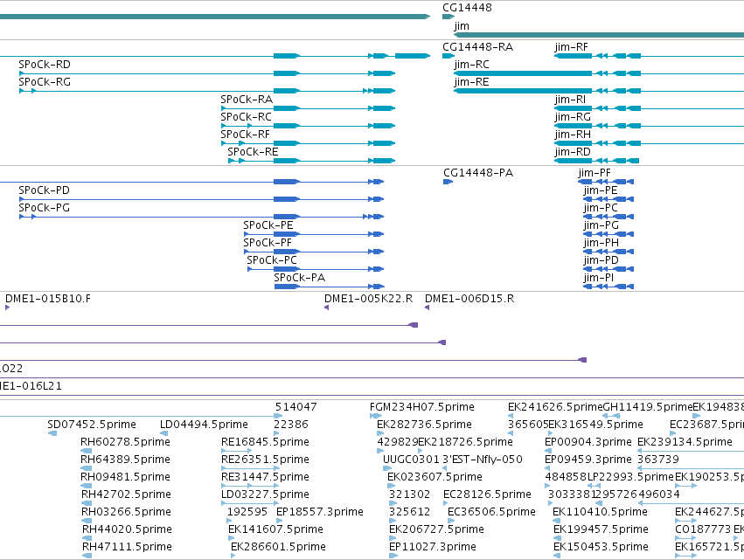Select the SPoCk-PC protein label
This screenshot has width=744, height=560.
[271, 261]
